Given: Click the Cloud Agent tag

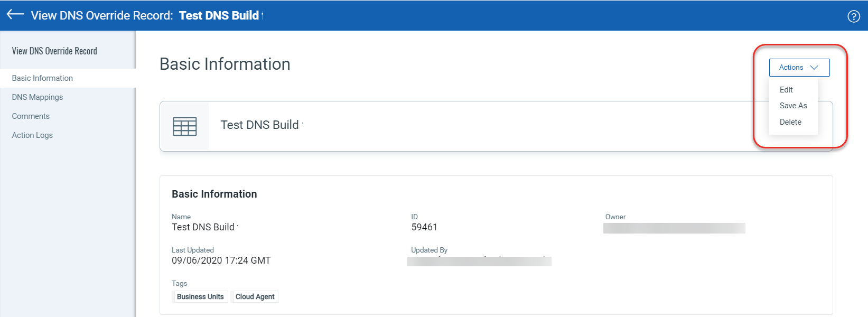Looking at the screenshot, I should pyautogui.click(x=255, y=297).
